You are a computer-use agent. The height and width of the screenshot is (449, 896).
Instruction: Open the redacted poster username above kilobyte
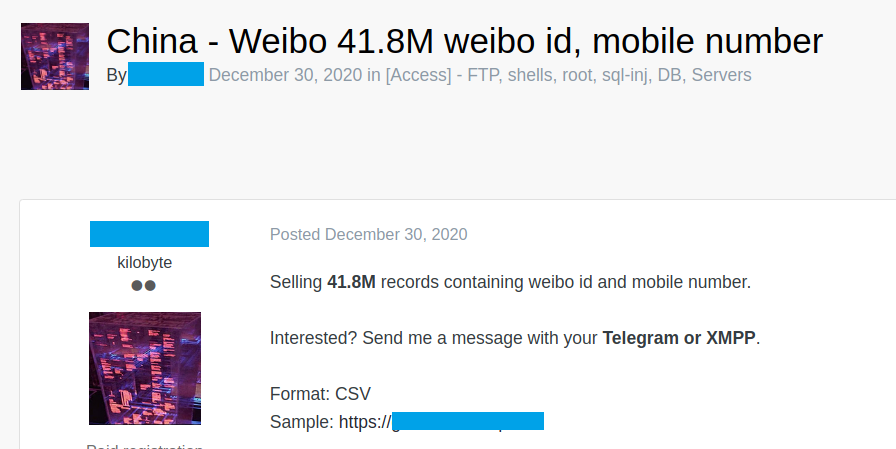pyautogui.click(x=149, y=234)
